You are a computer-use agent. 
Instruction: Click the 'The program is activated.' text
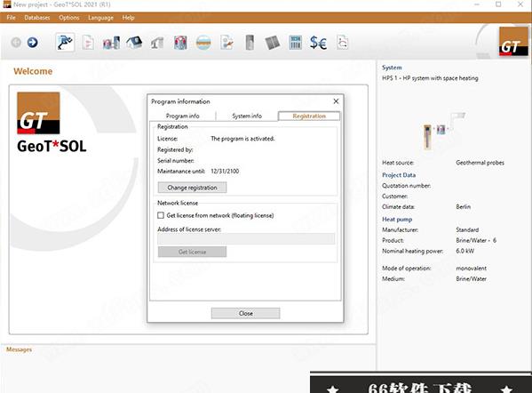[x=242, y=139]
